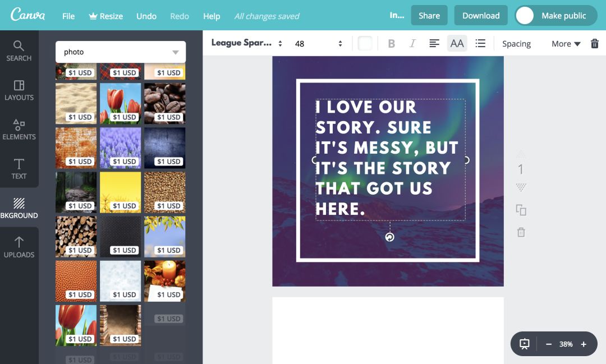Open the Uploads panel

(x=19, y=247)
